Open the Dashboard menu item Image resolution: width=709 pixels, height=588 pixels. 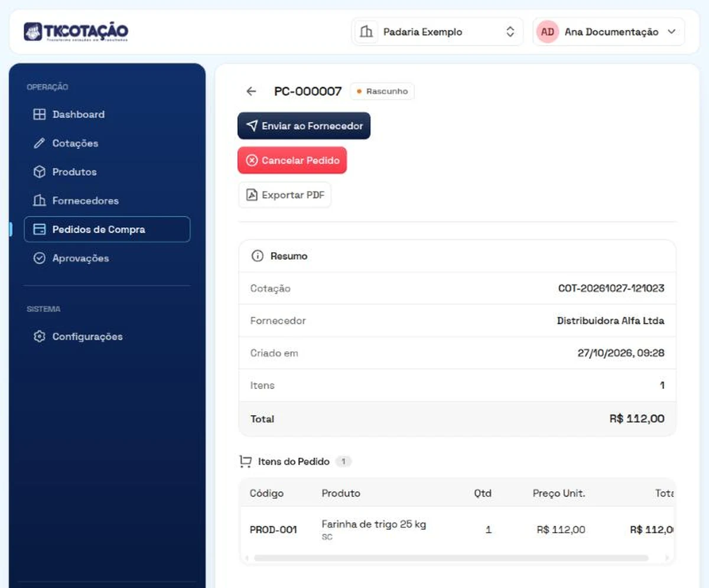tap(107, 115)
